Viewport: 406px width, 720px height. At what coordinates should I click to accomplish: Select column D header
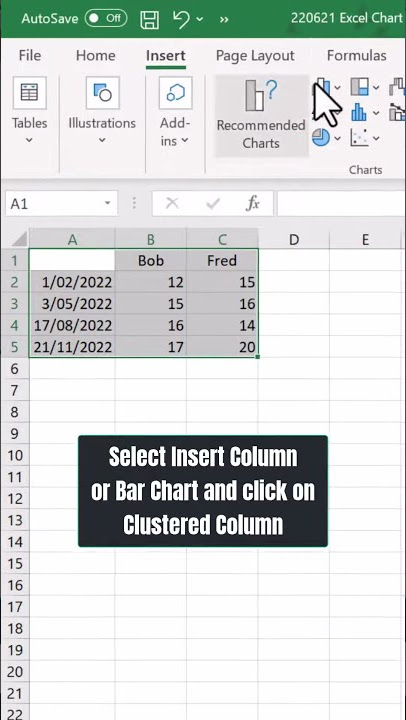[x=293, y=239]
